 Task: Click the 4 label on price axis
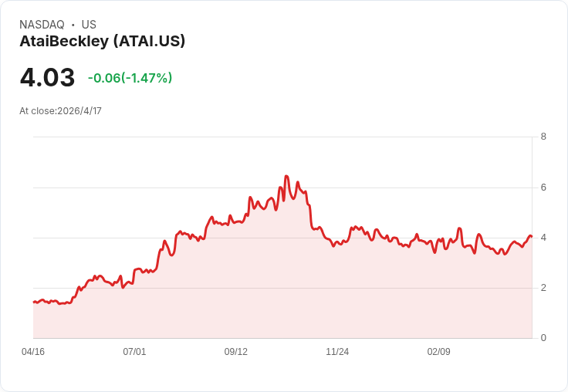[x=543, y=238]
